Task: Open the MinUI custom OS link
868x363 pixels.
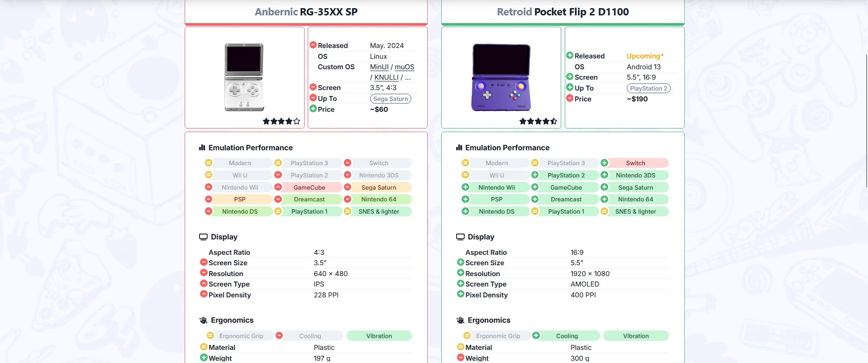Action: pos(379,67)
